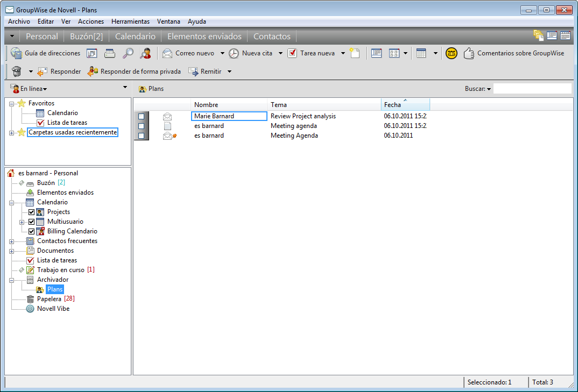The width and height of the screenshot is (578, 392).
Task: Open the Trabajo en curso folder
Action: click(60, 270)
